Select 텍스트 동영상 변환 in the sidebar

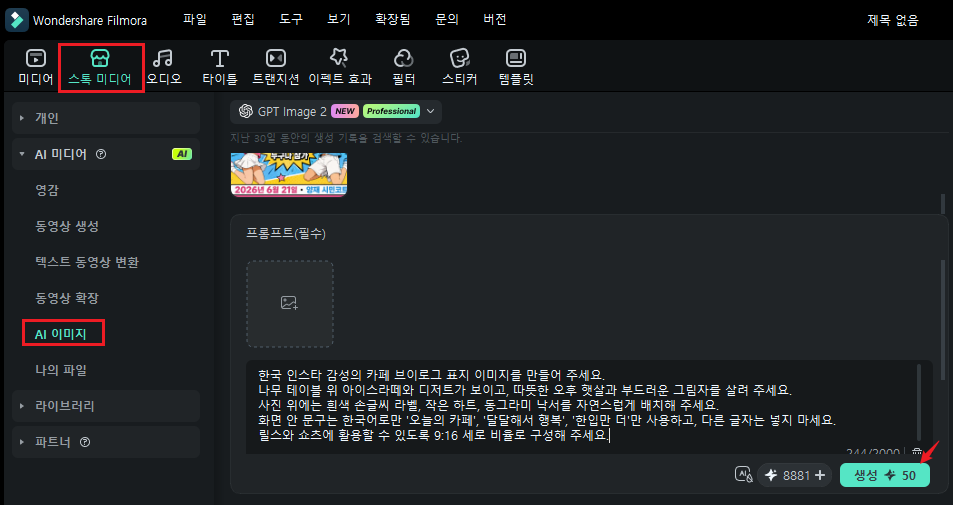(87, 262)
